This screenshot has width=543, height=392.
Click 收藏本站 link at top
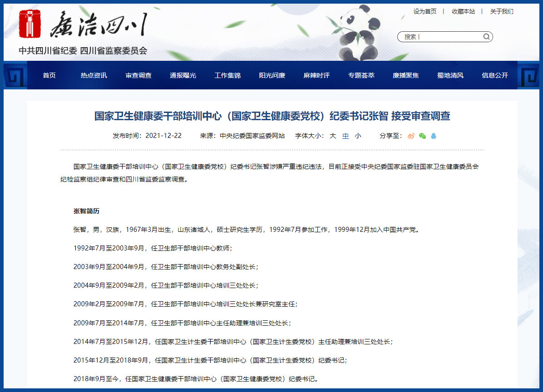[463, 11]
